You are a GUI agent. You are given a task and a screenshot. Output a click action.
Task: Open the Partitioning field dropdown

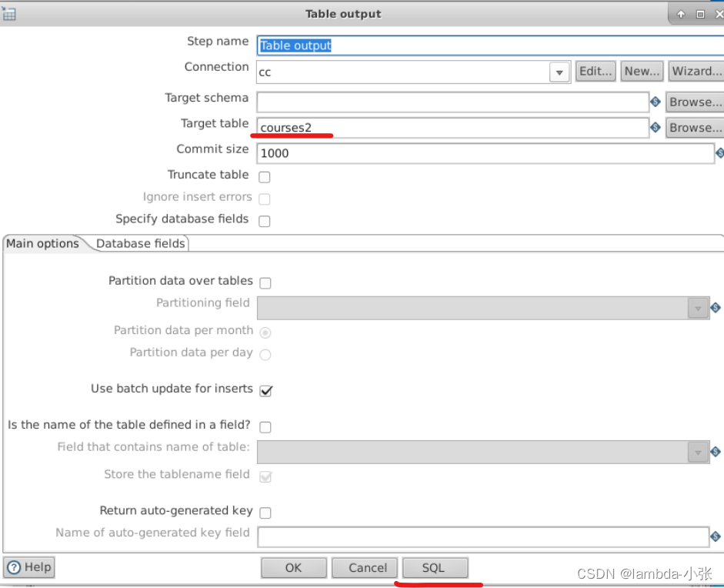coord(698,308)
